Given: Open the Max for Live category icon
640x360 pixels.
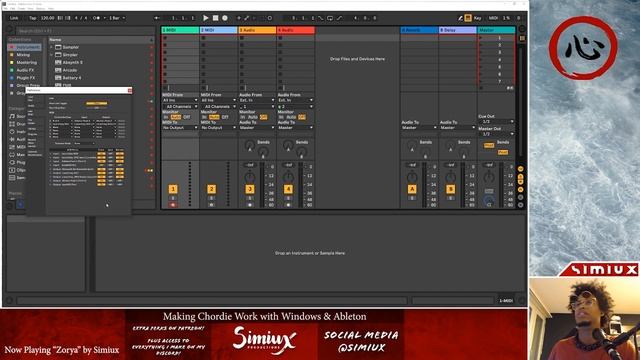Looking at the screenshot, I should click(x=12, y=155).
